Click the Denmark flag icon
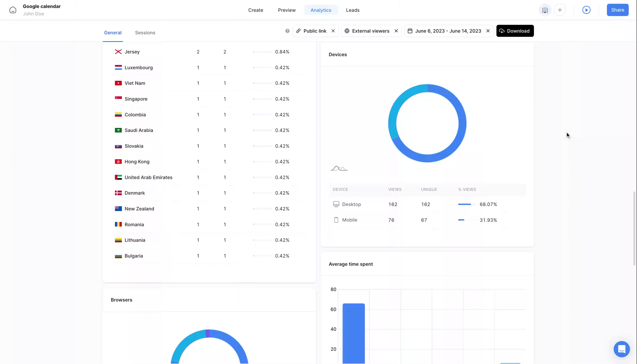 (118, 193)
